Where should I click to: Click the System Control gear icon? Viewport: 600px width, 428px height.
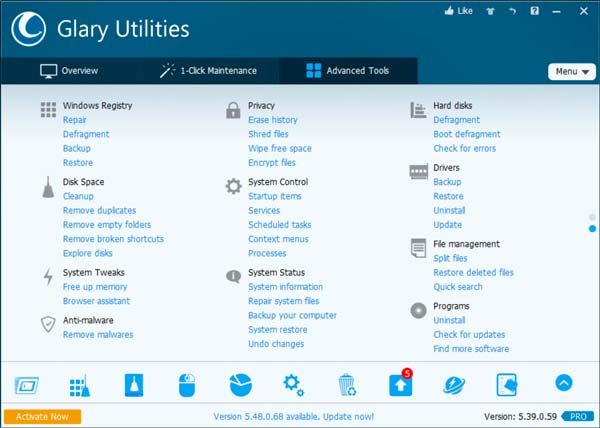(233, 186)
